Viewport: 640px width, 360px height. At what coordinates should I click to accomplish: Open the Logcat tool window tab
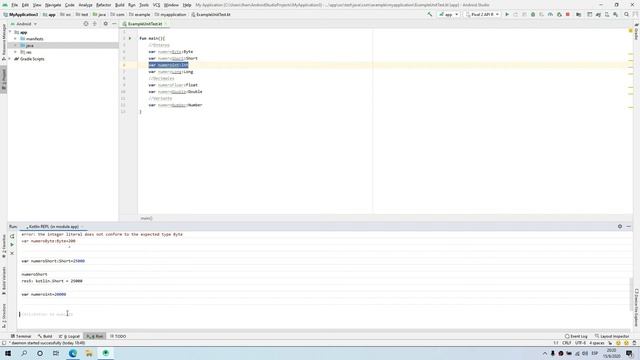[x=69, y=336]
